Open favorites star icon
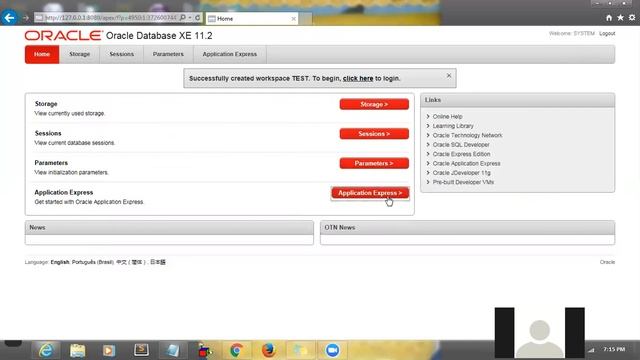 (x=620, y=18)
